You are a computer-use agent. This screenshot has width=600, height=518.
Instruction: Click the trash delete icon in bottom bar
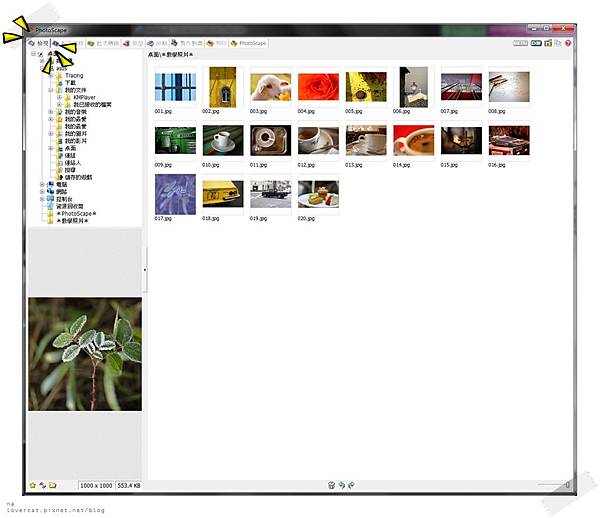pos(331,485)
